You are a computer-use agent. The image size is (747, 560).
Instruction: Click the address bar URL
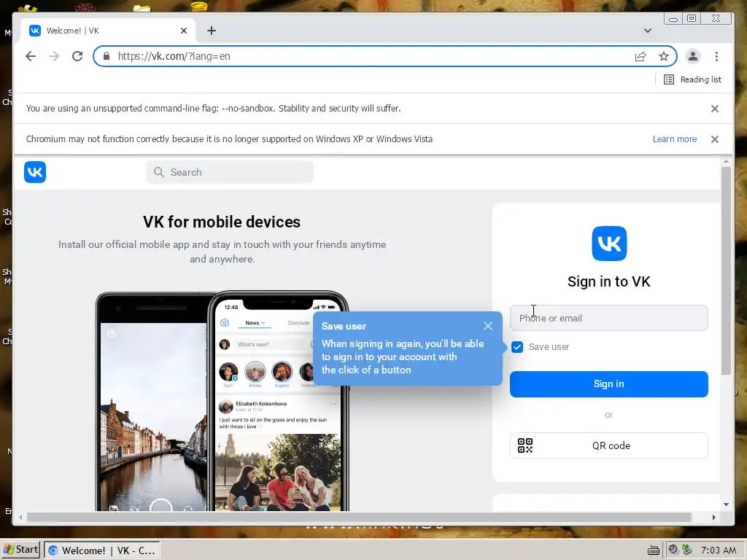(174, 56)
